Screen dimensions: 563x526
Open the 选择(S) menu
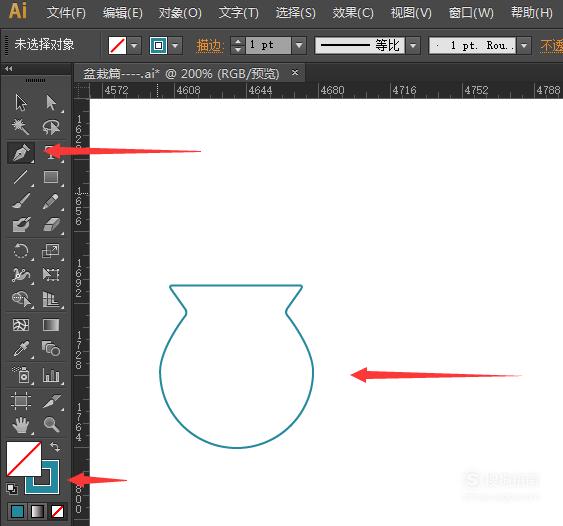click(x=296, y=13)
